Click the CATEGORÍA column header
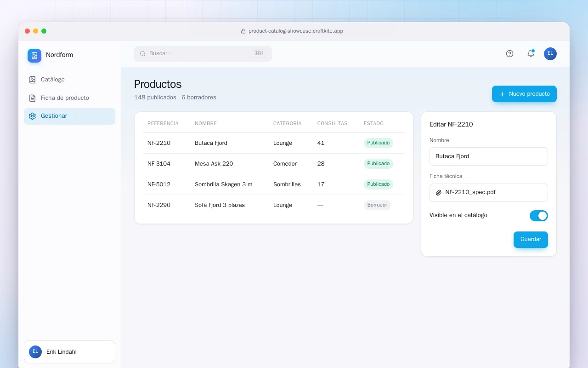The height and width of the screenshot is (368, 588). tap(288, 123)
